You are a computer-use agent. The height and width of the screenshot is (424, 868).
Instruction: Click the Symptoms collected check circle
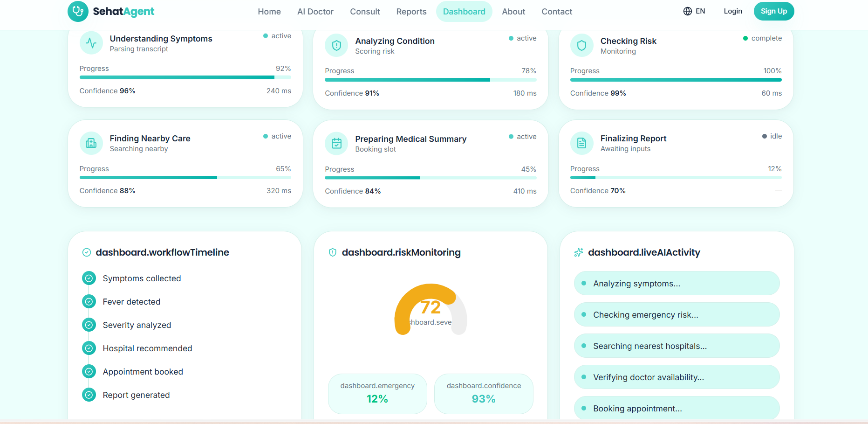point(89,278)
